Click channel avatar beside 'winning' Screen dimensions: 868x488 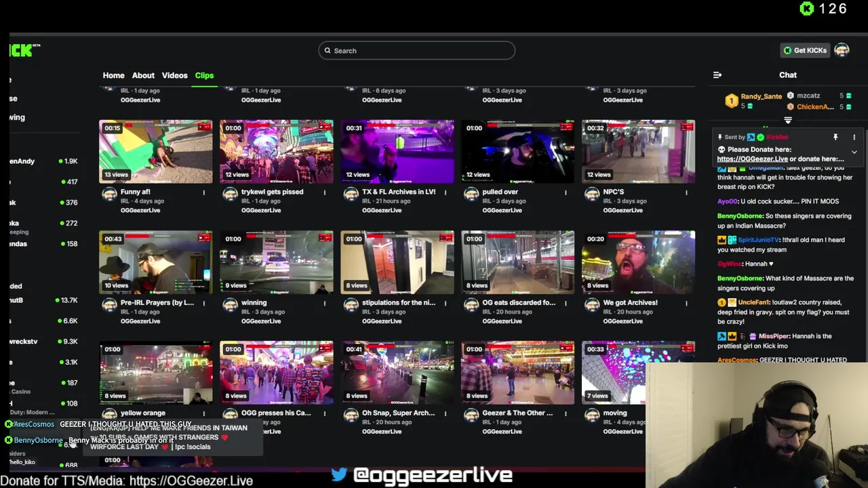click(230, 305)
